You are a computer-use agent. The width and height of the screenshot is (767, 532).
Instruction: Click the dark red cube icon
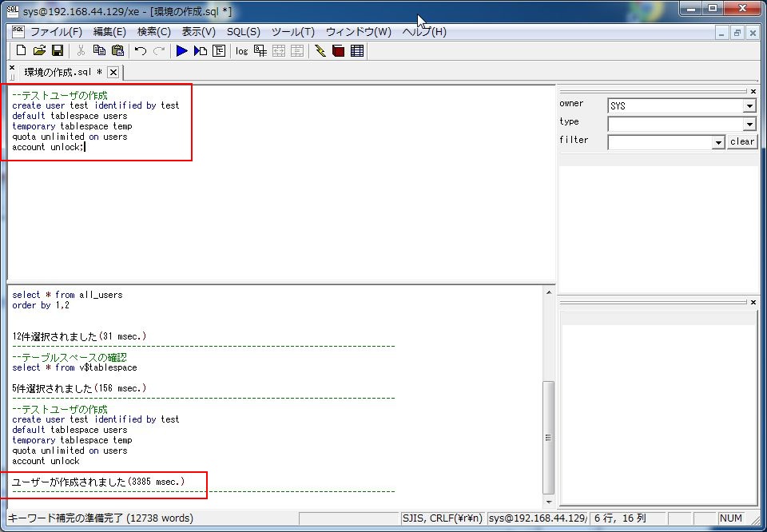[338, 50]
